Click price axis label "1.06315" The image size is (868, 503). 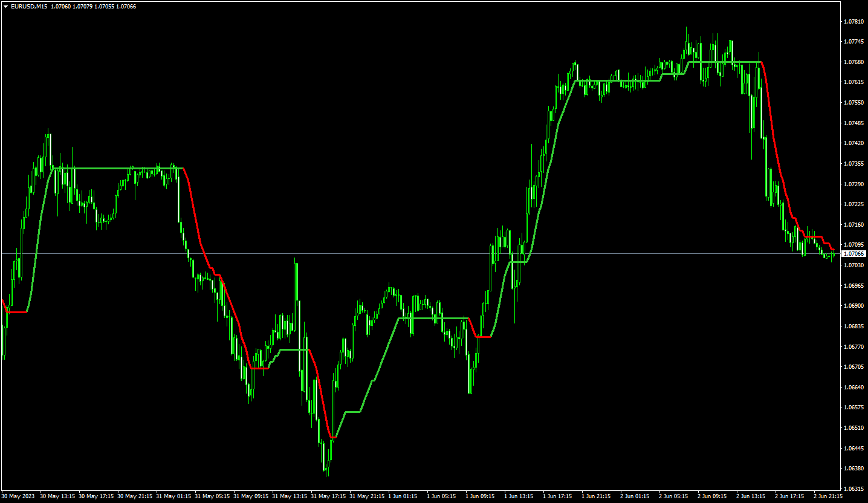click(853, 489)
